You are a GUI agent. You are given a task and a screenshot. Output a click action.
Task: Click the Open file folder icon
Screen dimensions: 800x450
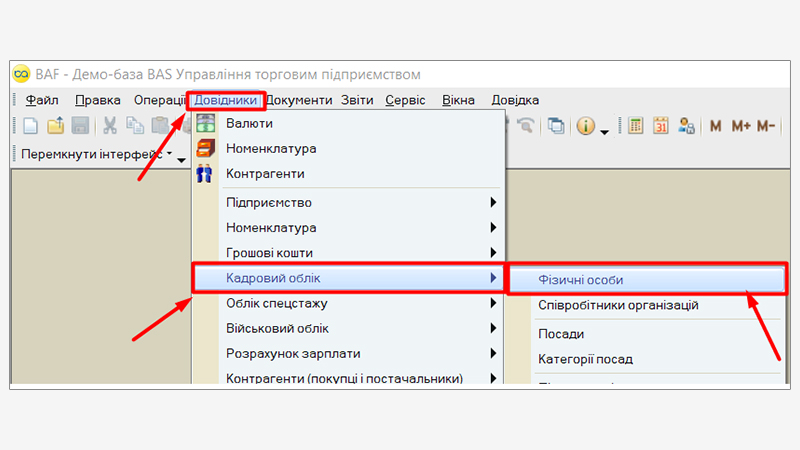[56, 126]
